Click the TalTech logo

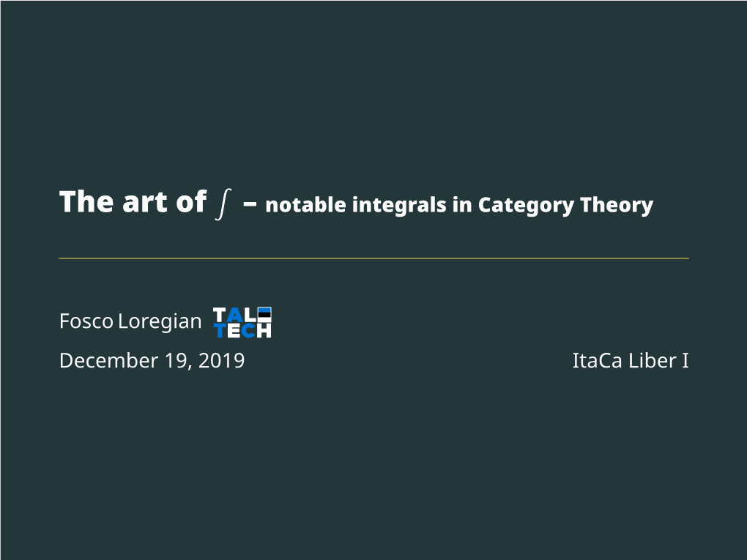tap(242, 323)
